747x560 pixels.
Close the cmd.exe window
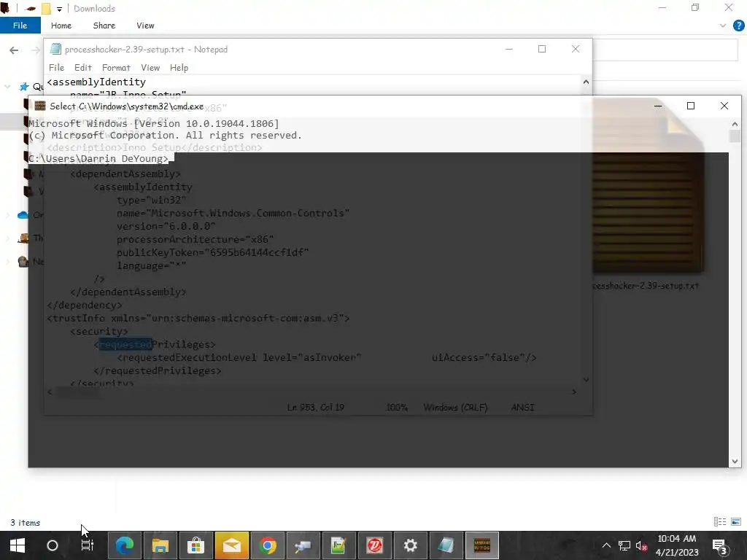click(x=724, y=106)
